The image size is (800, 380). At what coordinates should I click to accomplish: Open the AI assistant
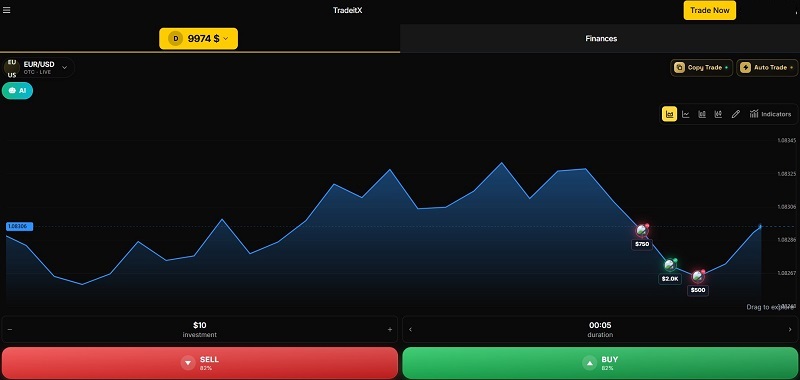pos(17,90)
